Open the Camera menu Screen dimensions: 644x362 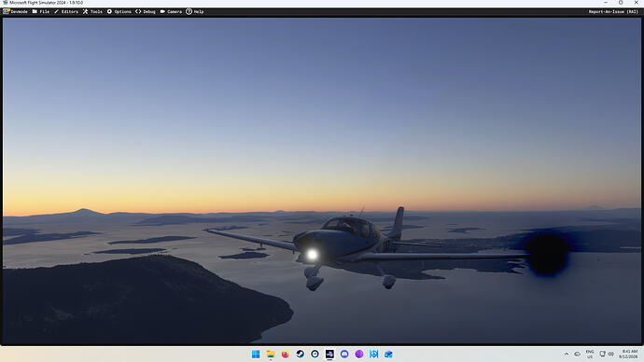(171, 11)
